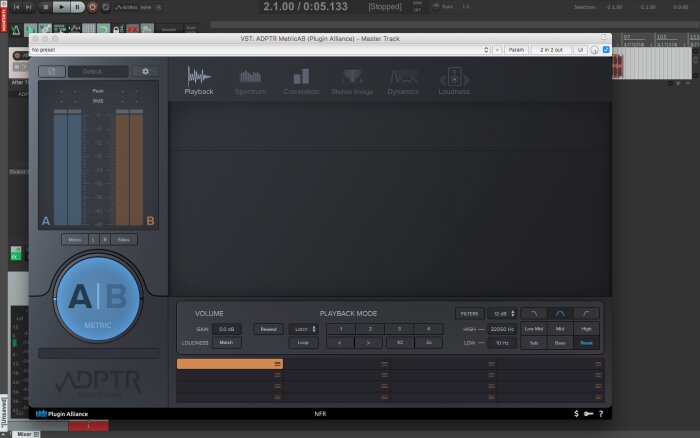Viewport: 700px width, 438px height.
Task: Open the Loudness view
Action: point(454,81)
